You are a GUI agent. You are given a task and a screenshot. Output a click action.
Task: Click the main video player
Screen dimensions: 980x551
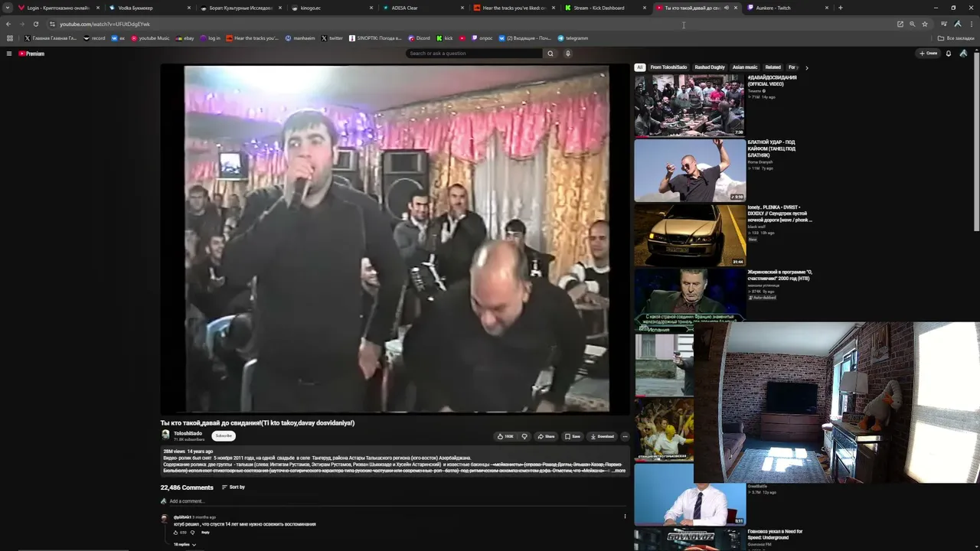[396, 240]
